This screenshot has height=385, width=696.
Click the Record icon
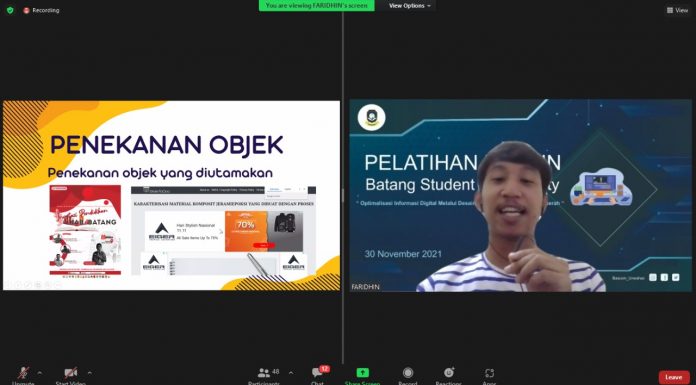pos(407,374)
